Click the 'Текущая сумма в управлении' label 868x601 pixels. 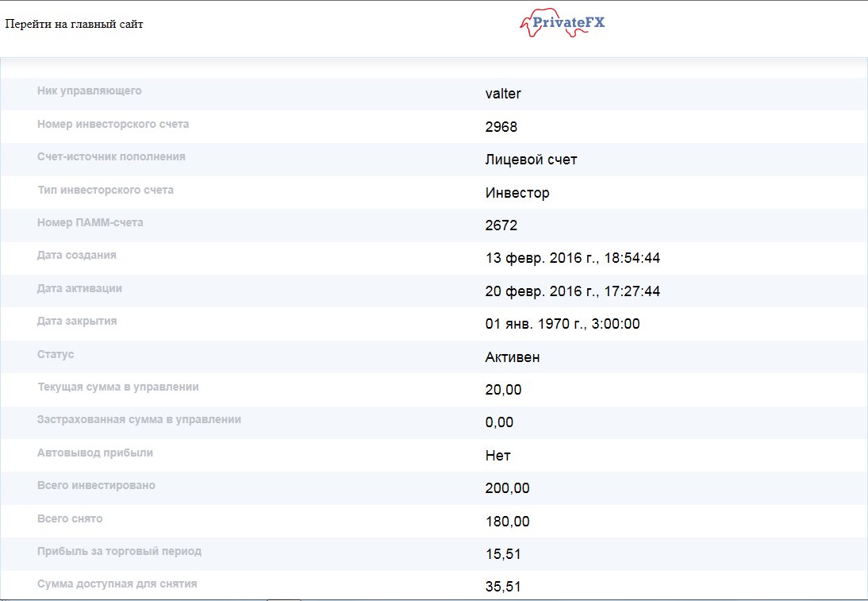point(118,387)
